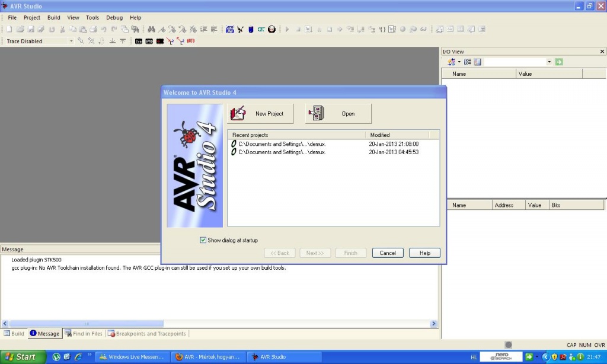Click the green go arrow in I/O View

tap(558, 62)
